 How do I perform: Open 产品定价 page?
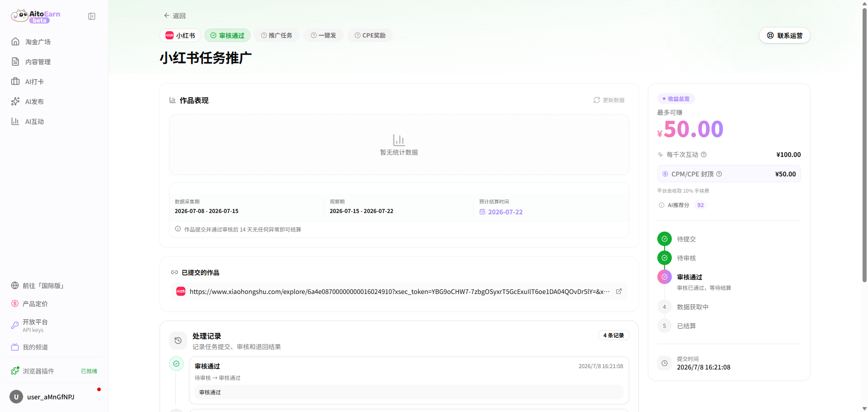54,303
